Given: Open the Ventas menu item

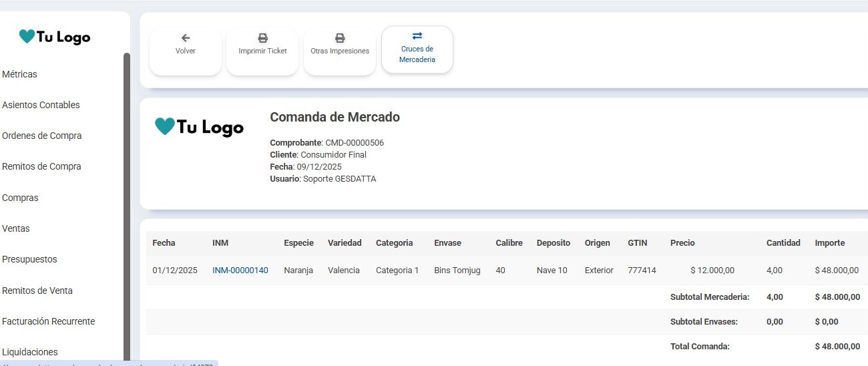Looking at the screenshot, I should (x=16, y=228).
